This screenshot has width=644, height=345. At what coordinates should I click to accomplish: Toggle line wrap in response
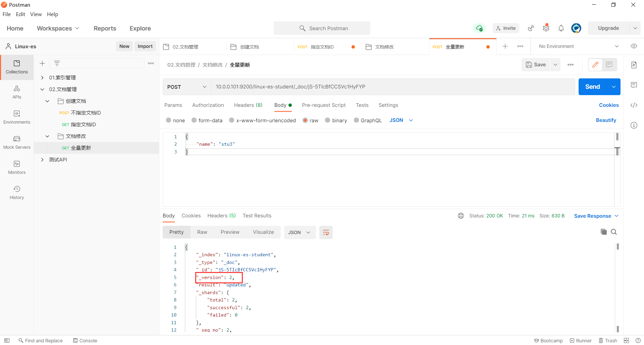[x=326, y=232]
